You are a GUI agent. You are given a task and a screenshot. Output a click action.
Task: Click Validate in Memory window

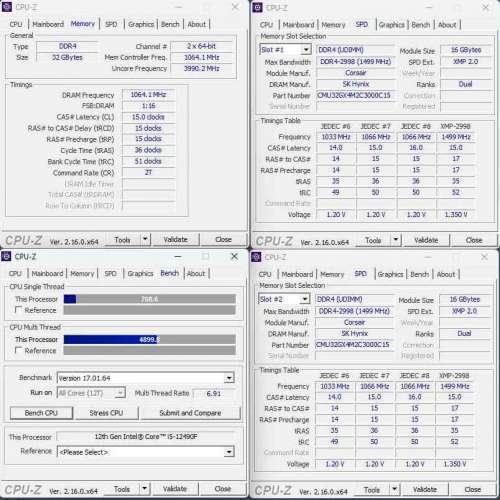[x=176, y=239]
